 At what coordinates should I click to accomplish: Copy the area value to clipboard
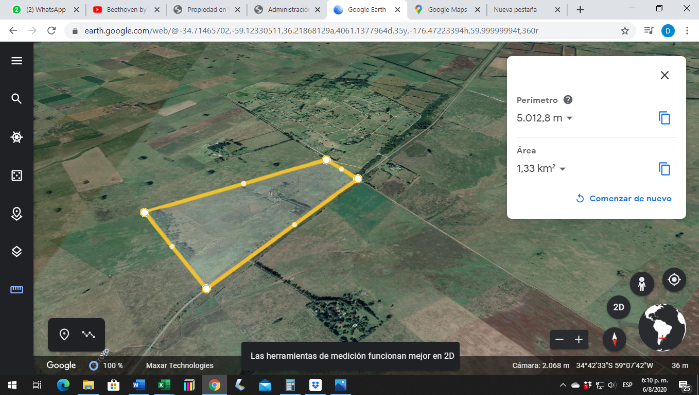click(664, 169)
